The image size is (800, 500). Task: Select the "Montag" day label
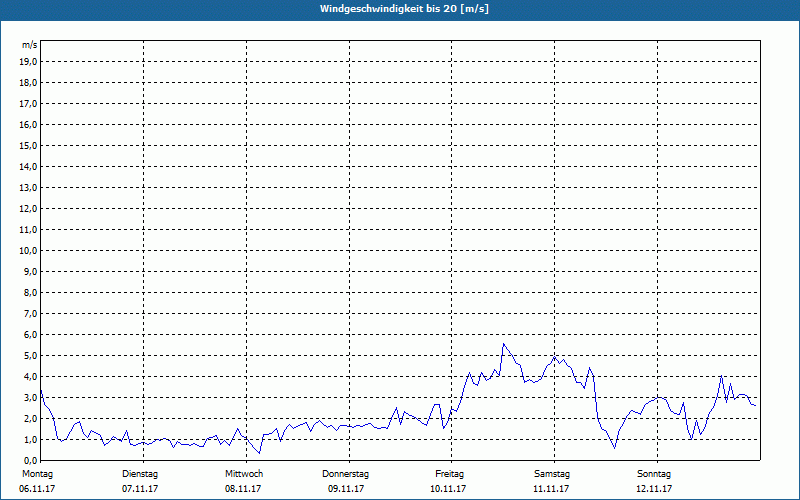[x=37, y=474]
